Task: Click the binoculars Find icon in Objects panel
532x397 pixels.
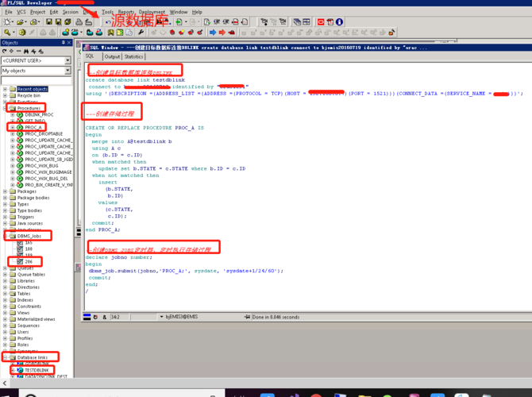Action: coord(26,52)
